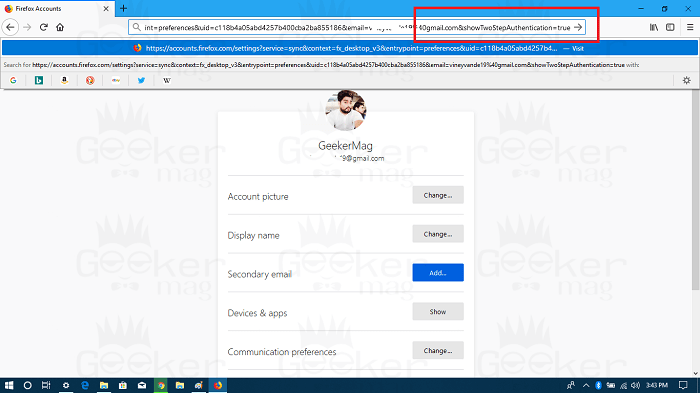The height and width of the screenshot is (393, 700).
Task: Click the GeekerMag display name text
Action: [x=346, y=146]
